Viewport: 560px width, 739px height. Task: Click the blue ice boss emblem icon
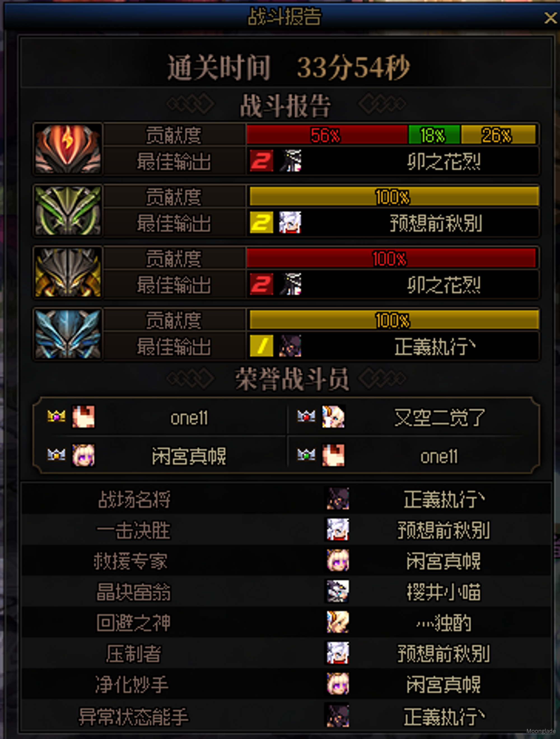coord(68,334)
